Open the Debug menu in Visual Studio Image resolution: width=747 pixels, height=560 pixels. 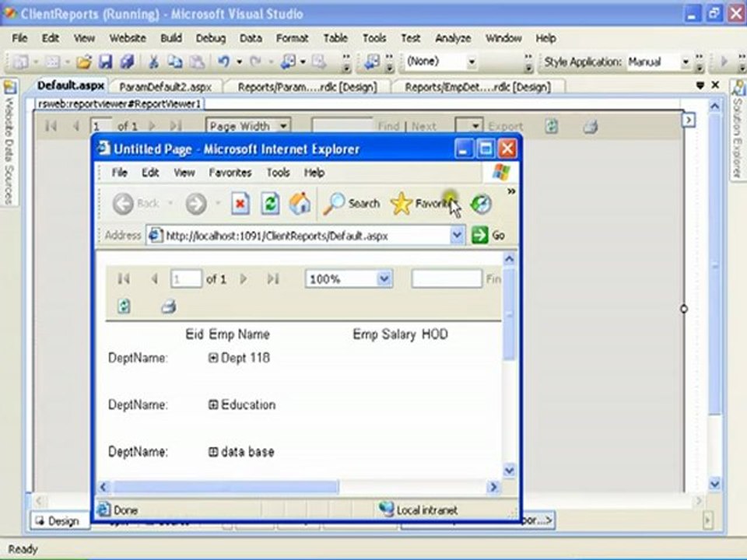click(x=211, y=38)
